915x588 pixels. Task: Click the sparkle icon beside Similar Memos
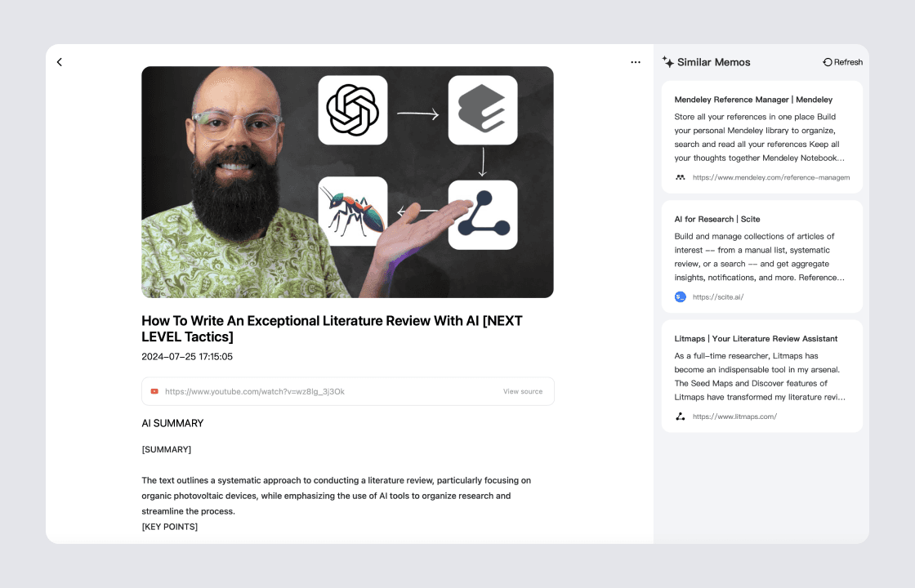669,62
